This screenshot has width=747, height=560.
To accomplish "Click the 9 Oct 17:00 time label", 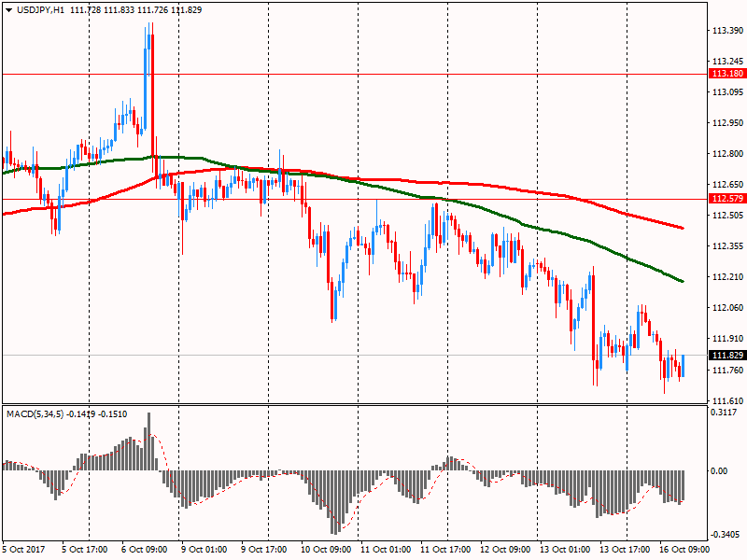I will pyautogui.click(x=264, y=550).
